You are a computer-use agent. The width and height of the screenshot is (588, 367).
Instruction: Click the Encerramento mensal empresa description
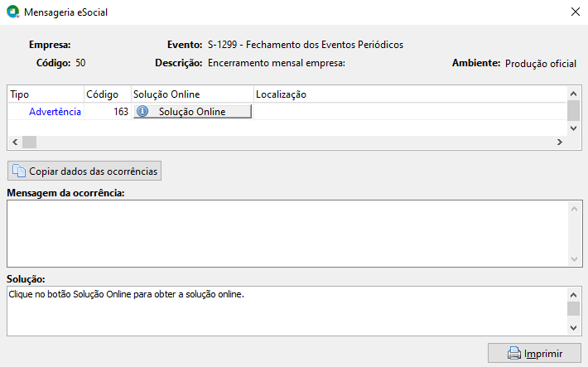point(277,63)
